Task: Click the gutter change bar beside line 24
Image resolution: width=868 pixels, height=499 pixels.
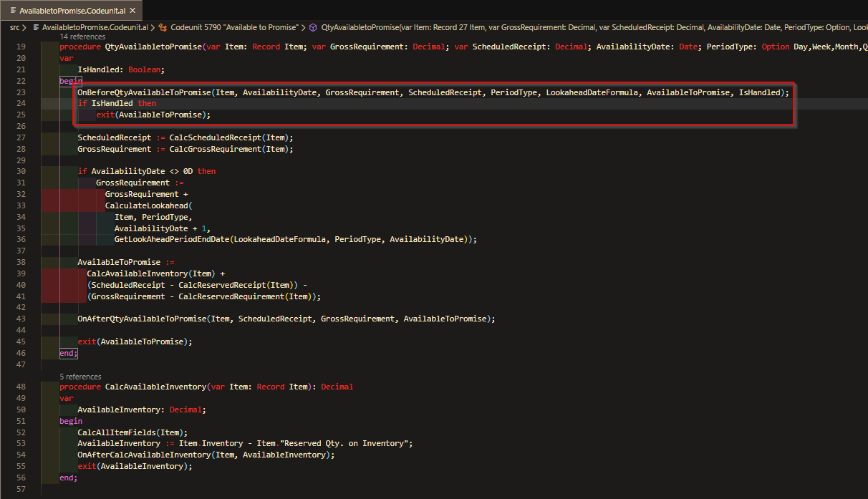Action: pyautogui.click(x=44, y=103)
